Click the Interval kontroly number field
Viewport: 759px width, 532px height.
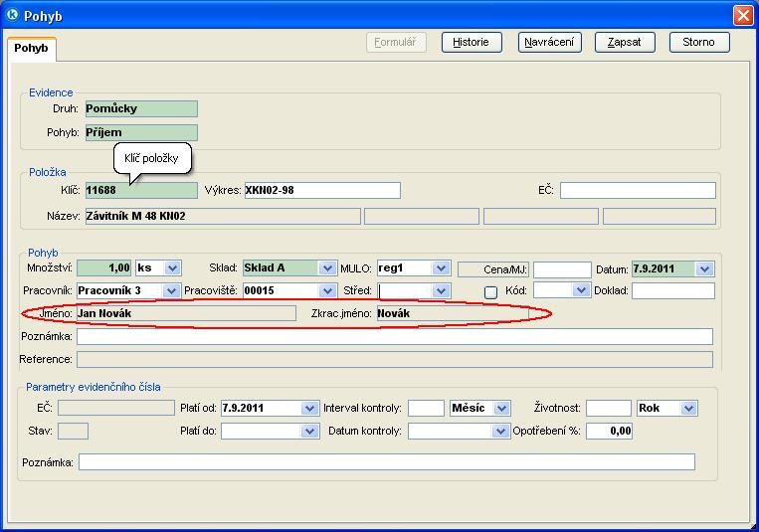426,408
